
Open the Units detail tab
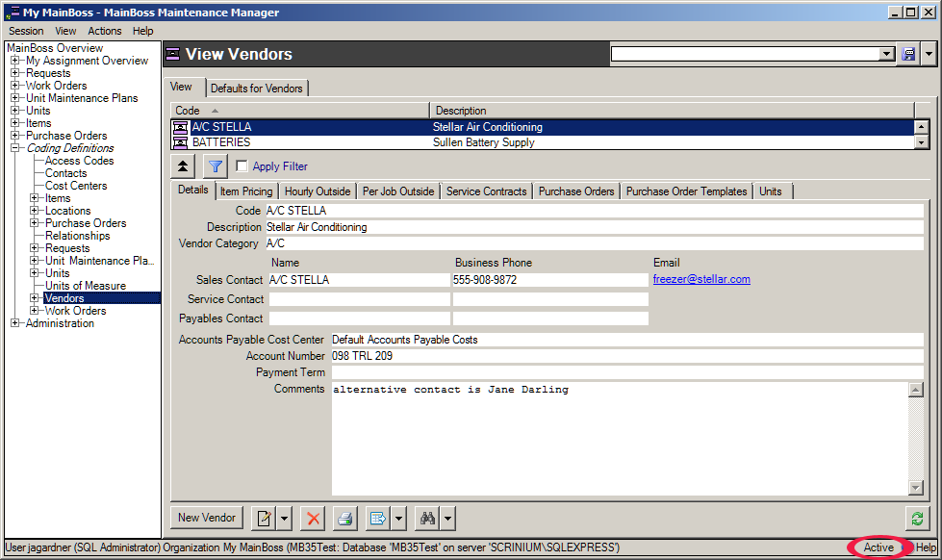(x=771, y=191)
